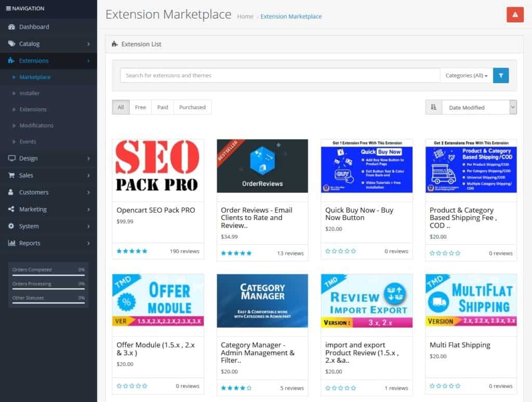Click the SEO Pack PRO thumbnail image

point(158,166)
